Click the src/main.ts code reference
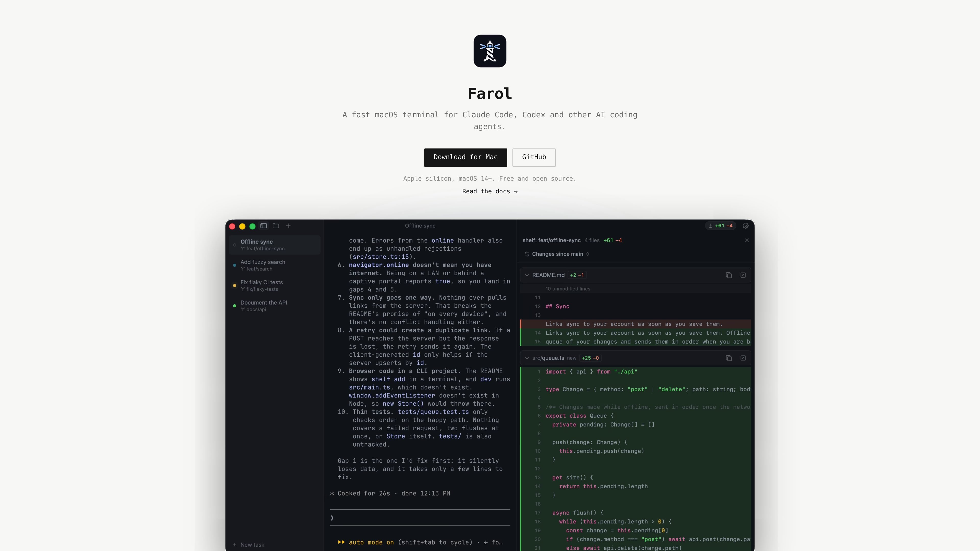Viewport: 980px width, 551px height. pos(369,387)
